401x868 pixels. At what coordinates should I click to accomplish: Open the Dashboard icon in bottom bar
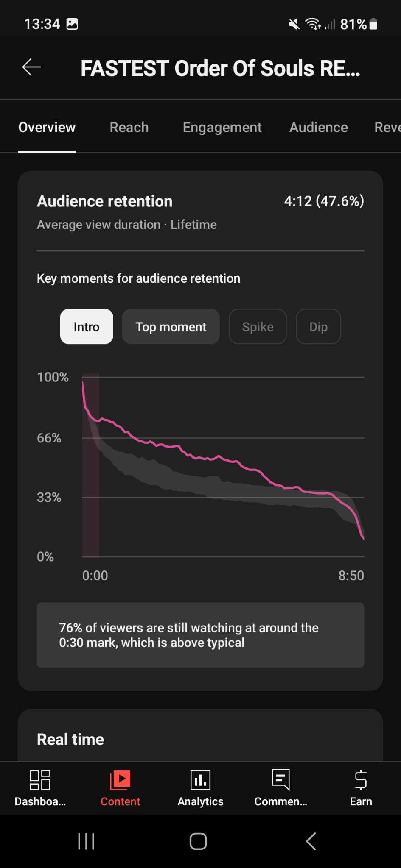point(40,780)
